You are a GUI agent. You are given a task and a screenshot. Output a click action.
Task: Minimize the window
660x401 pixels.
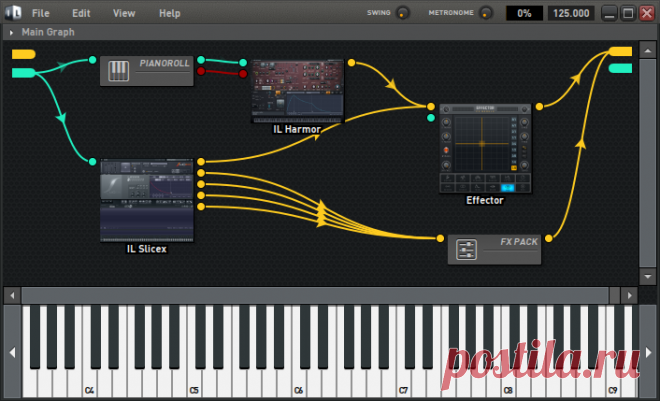pyautogui.click(x=608, y=13)
